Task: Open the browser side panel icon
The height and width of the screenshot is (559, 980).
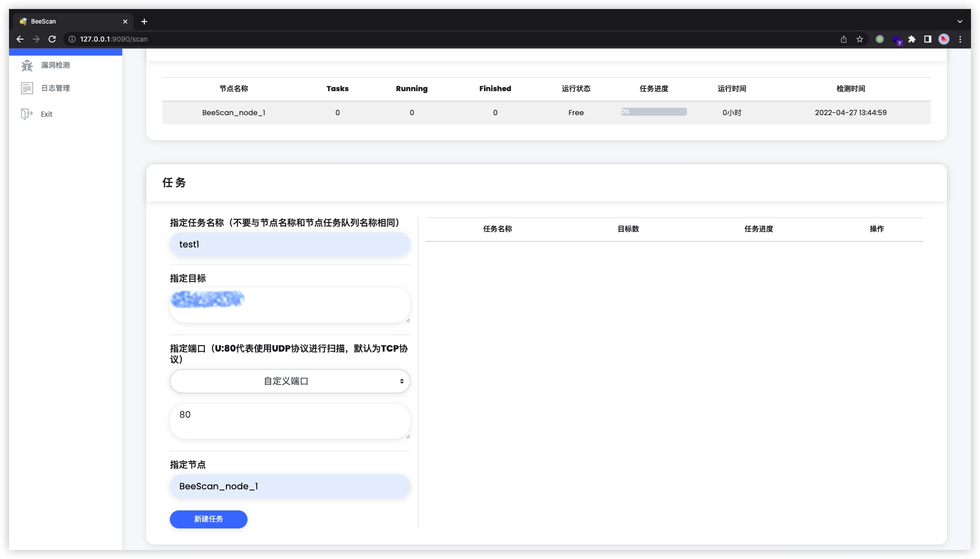Action: tap(928, 39)
